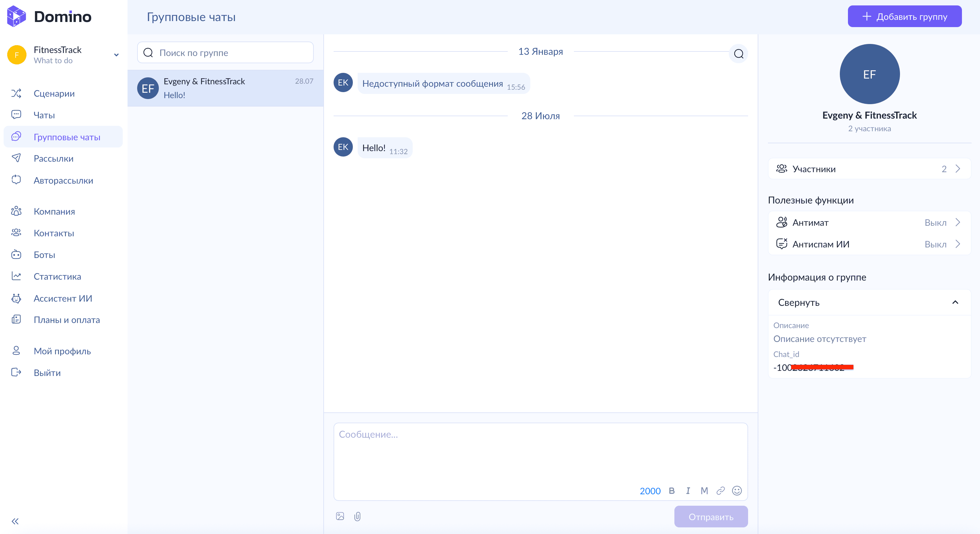This screenshot has height=534, width=980.
Task: Collapse the sidebar with double-chevron icon
Action: pos(15,521)
